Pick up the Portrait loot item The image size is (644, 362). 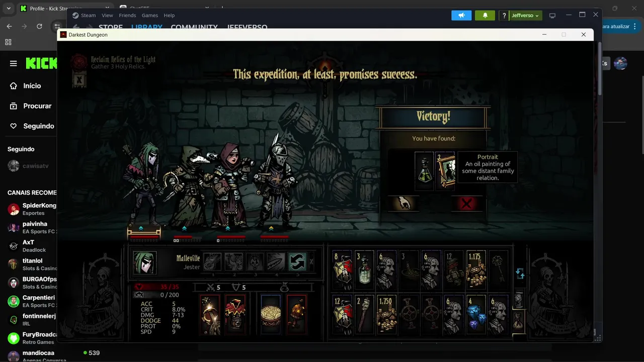pyautogui.click(x=445, y=171)
